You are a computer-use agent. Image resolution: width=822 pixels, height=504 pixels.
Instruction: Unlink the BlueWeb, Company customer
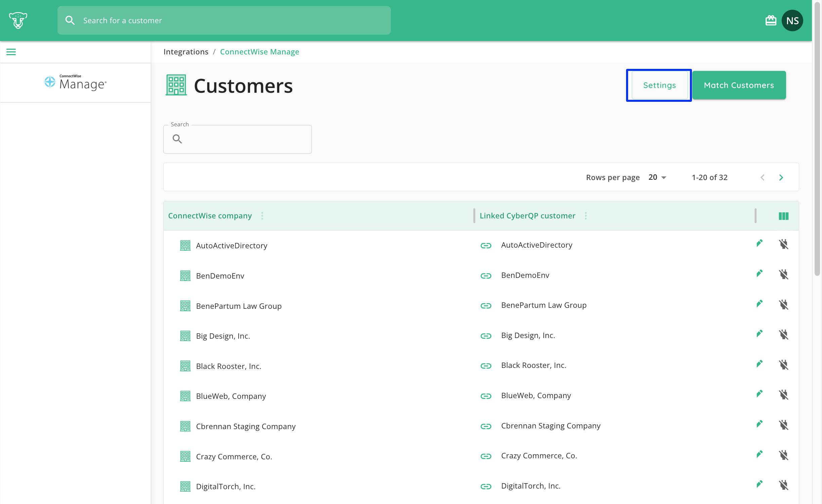(x=783, y=394)
